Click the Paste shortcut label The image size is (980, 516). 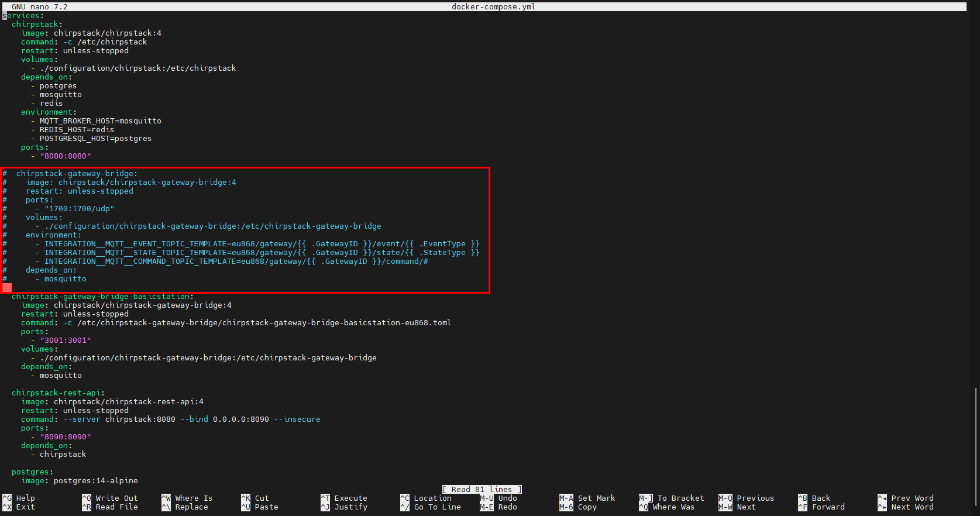click(266, 507)
